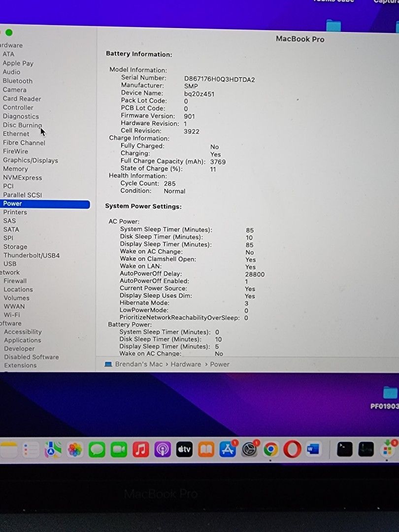
Task: Select Memory in the sidebar
Action: 16,169
